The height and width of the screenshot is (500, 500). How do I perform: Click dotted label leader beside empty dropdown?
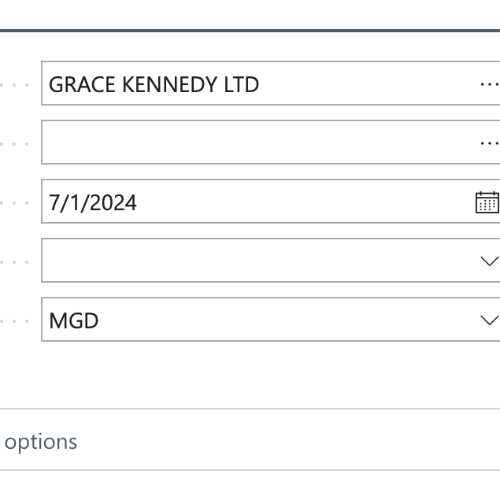(14, 262)
